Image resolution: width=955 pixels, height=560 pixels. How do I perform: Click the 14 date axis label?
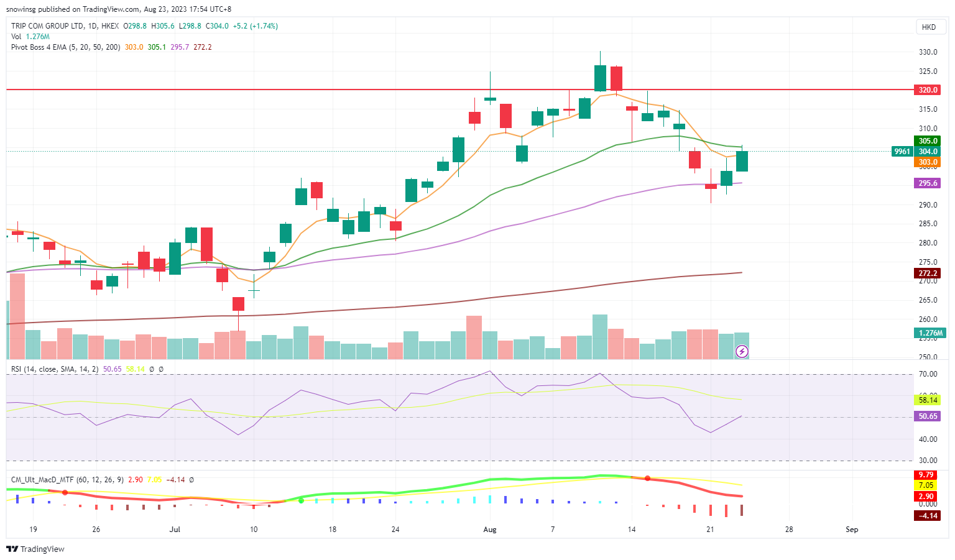pos(632,530)
